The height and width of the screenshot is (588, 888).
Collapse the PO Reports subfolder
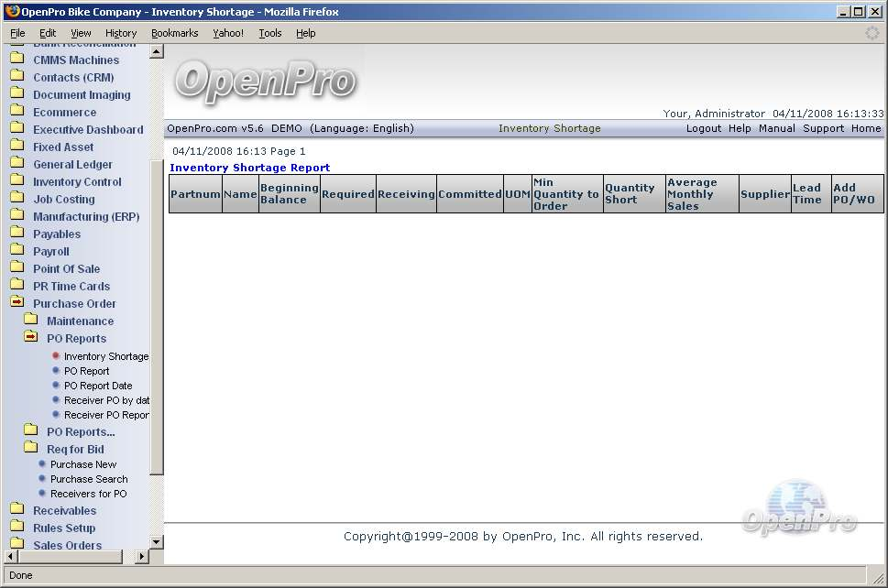(30, 338)
